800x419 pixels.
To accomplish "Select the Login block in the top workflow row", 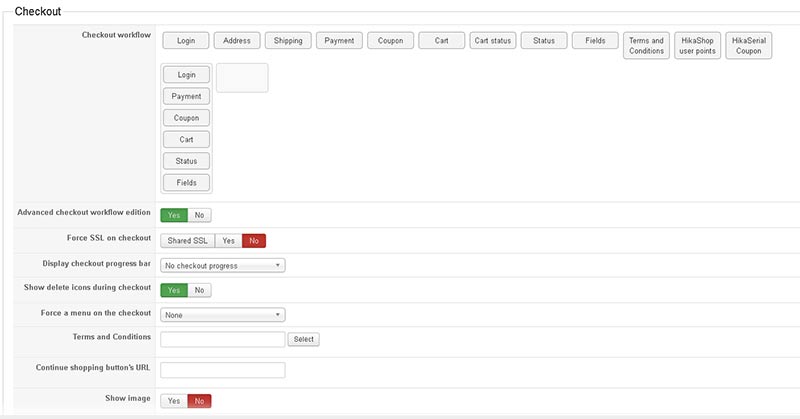I will [186, 40].
